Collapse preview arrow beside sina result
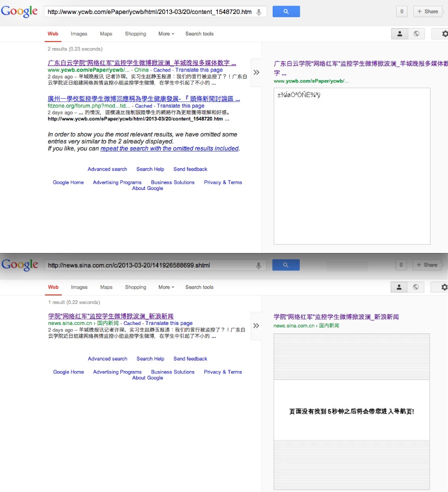Image resolution: width=448 pixels, height=492 pixels. click(256, 325)
